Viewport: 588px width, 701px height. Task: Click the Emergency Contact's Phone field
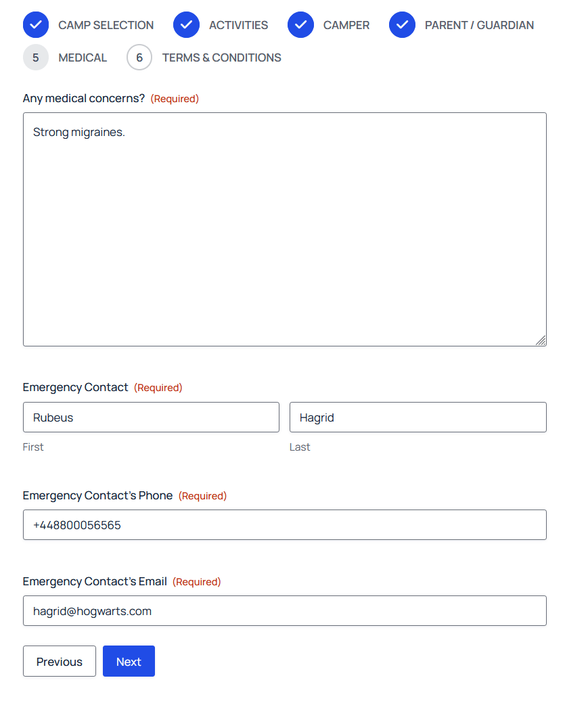coord(284,524)
